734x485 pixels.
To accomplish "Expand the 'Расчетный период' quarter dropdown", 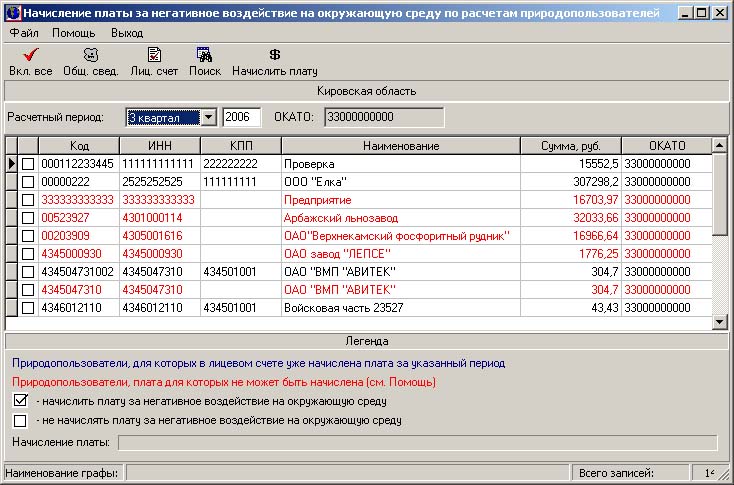I will pyautogui.click(x=208, y=117).
